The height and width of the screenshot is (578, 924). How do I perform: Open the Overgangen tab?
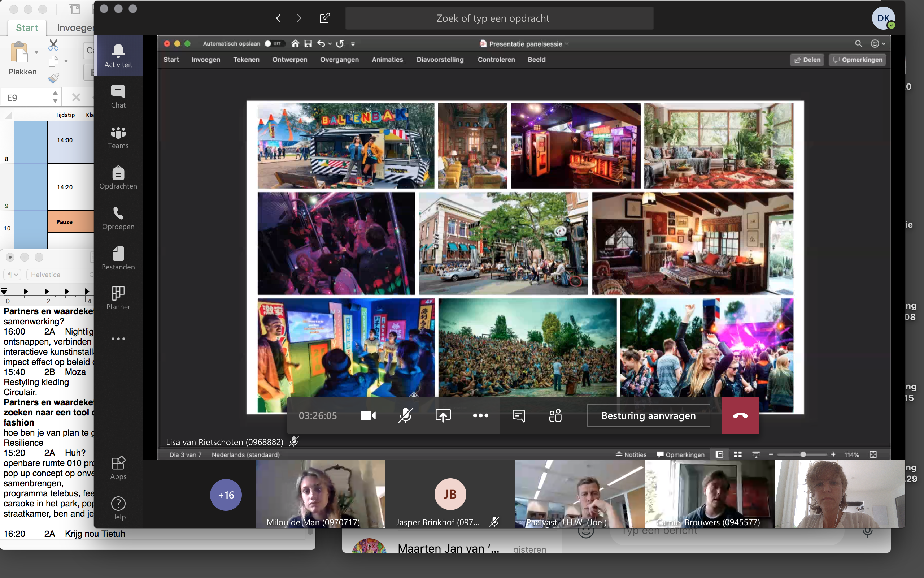click(x=339, y=60)
